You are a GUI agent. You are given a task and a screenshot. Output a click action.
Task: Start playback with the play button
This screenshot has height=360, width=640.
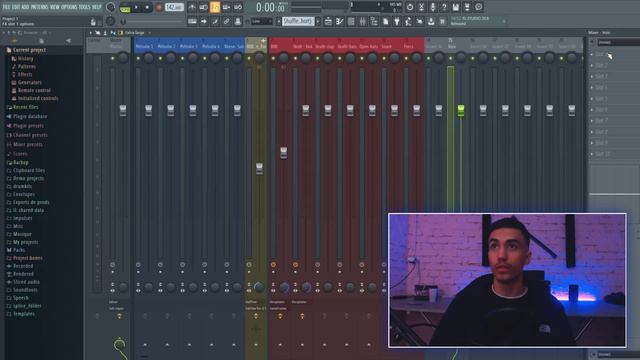(x=136, y=7)
